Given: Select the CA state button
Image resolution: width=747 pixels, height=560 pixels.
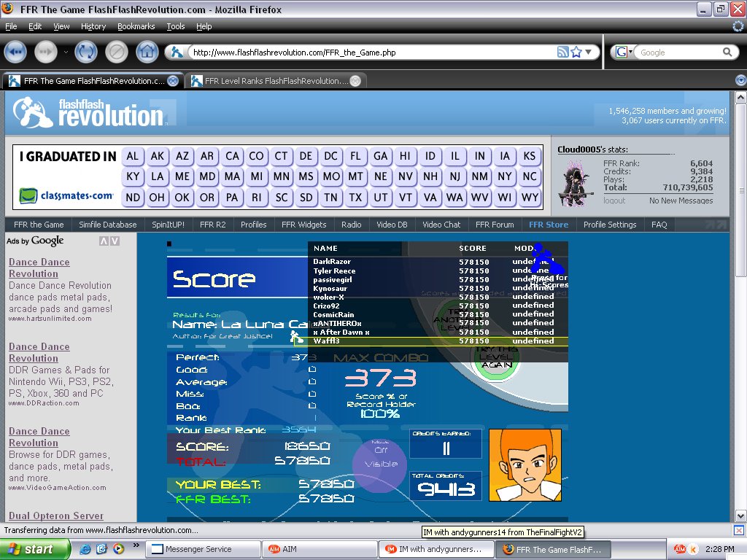Looking at the screenshot, I should pyautogui.click(x=232, y=156).
